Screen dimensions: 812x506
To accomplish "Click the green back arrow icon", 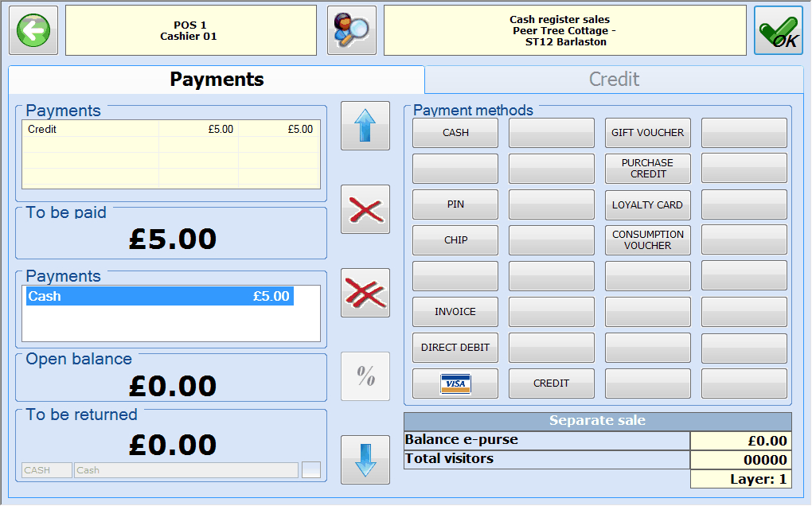I will point(33,31).
